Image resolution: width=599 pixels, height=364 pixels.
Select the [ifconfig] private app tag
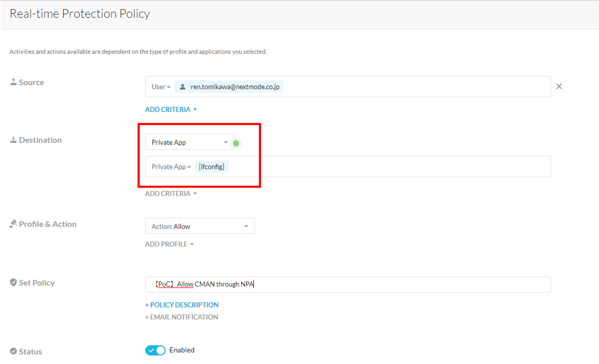(x=211, y=167)
